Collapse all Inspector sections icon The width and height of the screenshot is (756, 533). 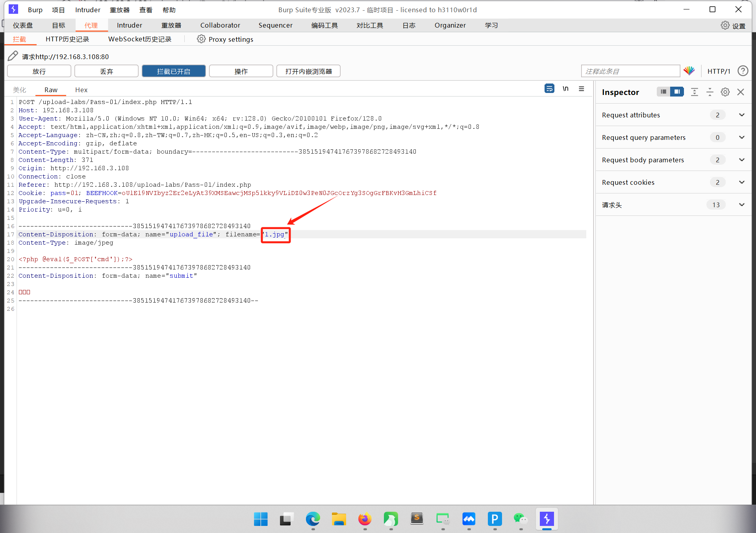710,92
